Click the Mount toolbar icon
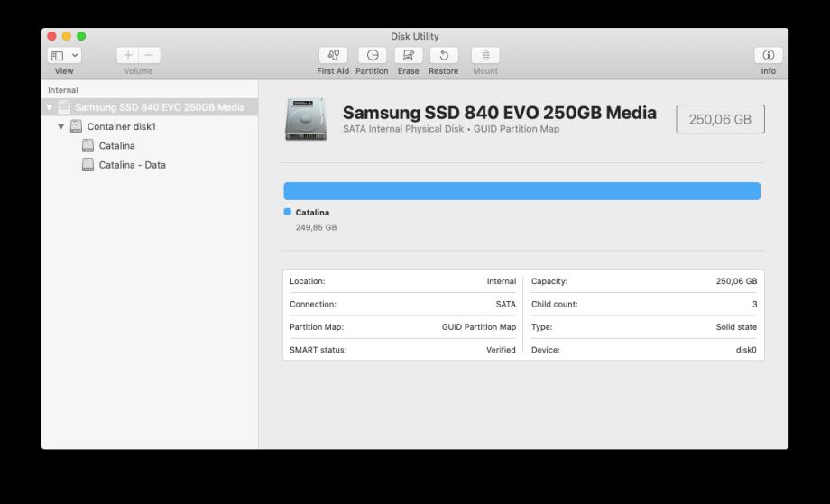This screenshot has width=830, height=504. (485, 55)
